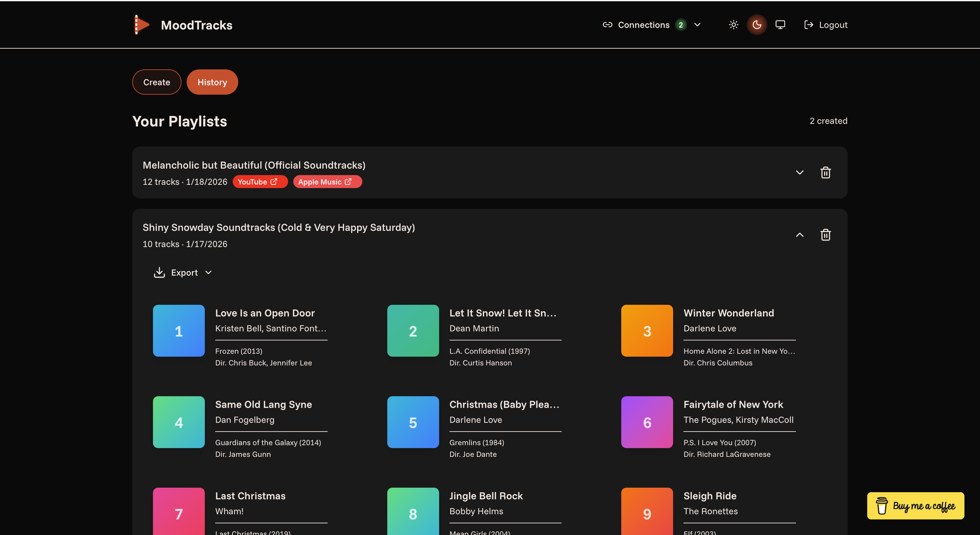This screenshot has height=535, width=980.
Task: Delete the Melancholic but Beautiful playlist
Action: point(825,172)
